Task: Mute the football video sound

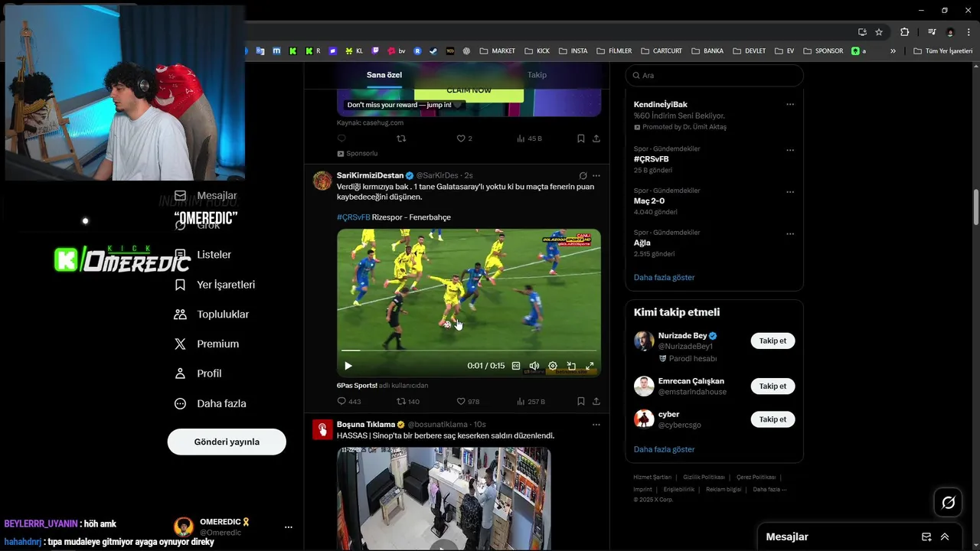Action: [534, 366]
